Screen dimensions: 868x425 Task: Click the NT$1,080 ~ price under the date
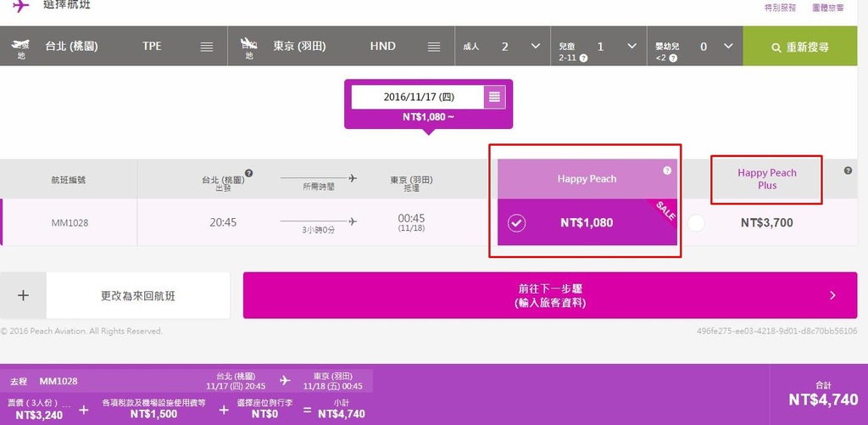[x=428, y=117]
